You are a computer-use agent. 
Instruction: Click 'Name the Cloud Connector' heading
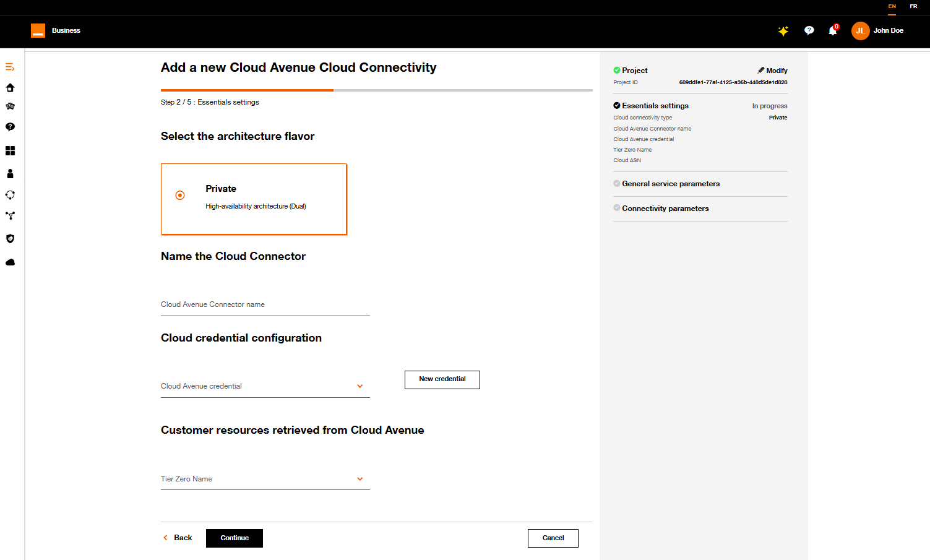233,256
